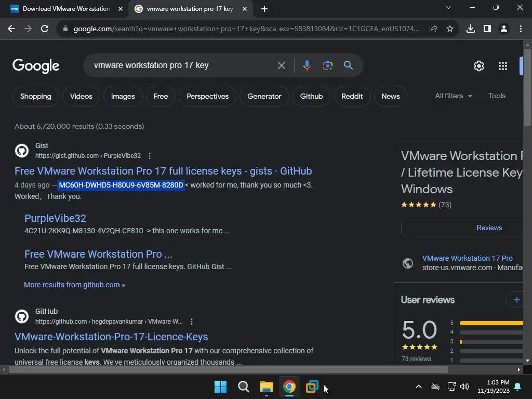Open Chrome downloads icon
The image size is (532, 399).
[471, 29]
